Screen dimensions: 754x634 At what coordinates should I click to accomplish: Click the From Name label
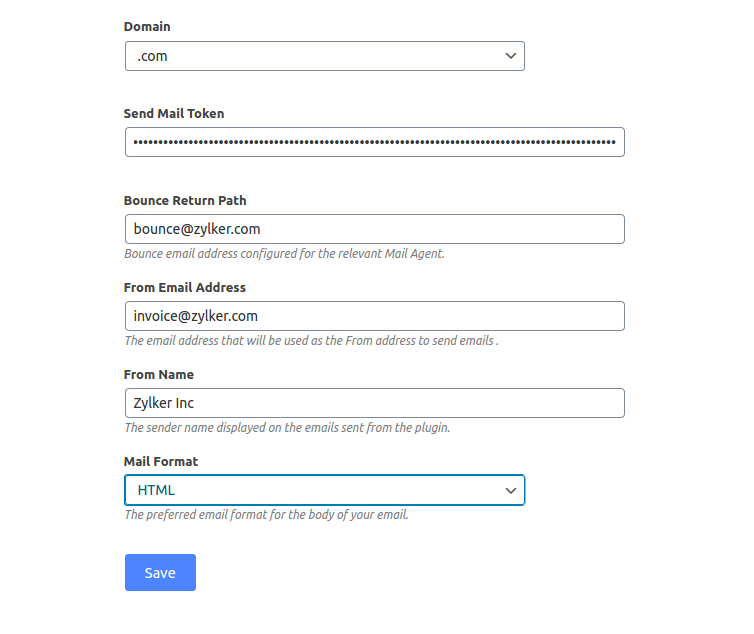[159, 374]
